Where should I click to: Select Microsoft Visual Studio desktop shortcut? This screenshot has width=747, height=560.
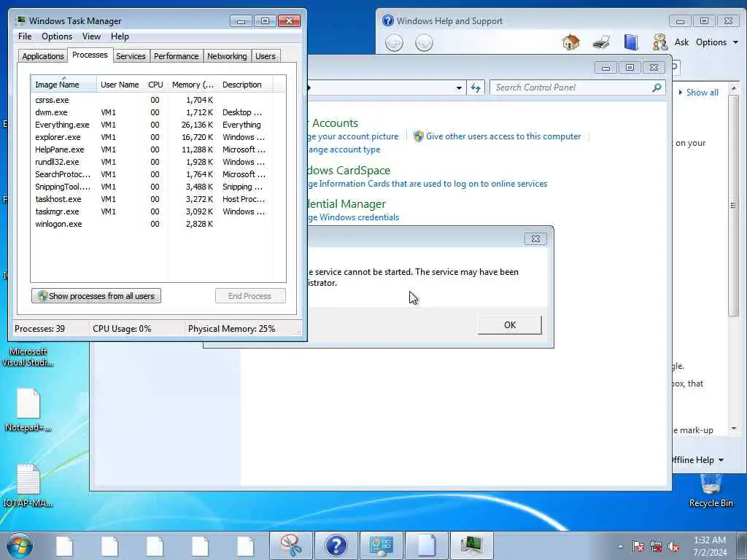[x=27, y=357]
